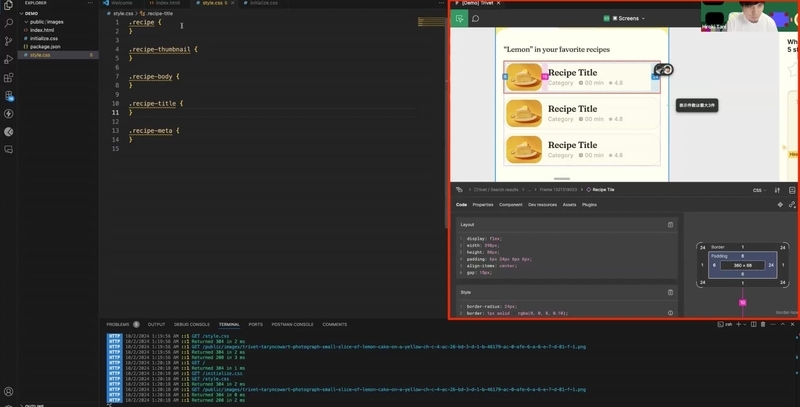Open the DEBUG CONSOLE panel tab
Image resolution: width=800 pixels, height=407 pixels.
(x=192, y=324)
